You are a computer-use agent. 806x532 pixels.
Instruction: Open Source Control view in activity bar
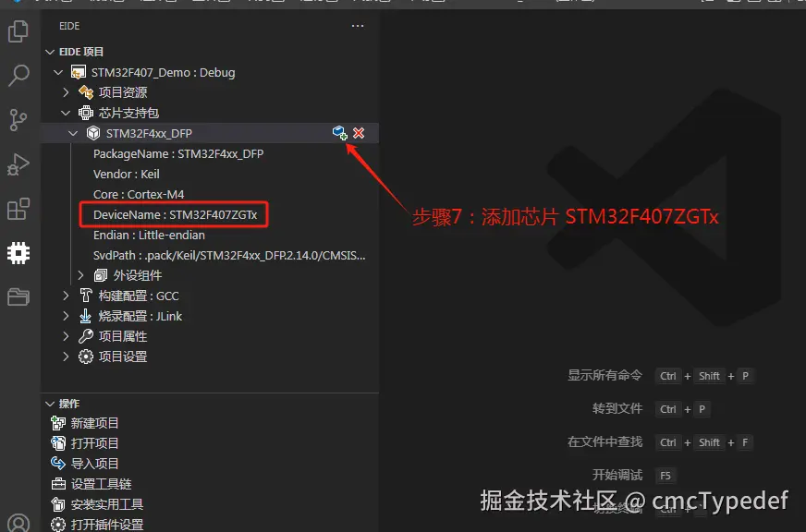18,120
